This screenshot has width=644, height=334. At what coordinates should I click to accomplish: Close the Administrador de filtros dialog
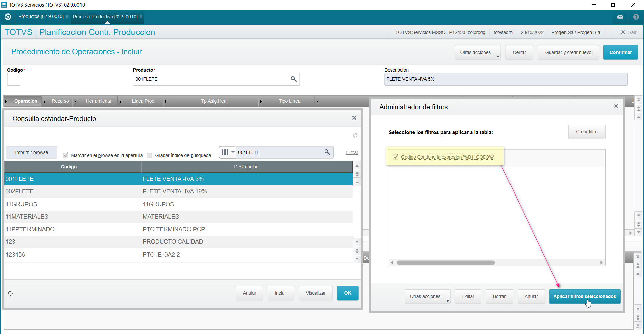pyautogui.click(x=616, y=106)
